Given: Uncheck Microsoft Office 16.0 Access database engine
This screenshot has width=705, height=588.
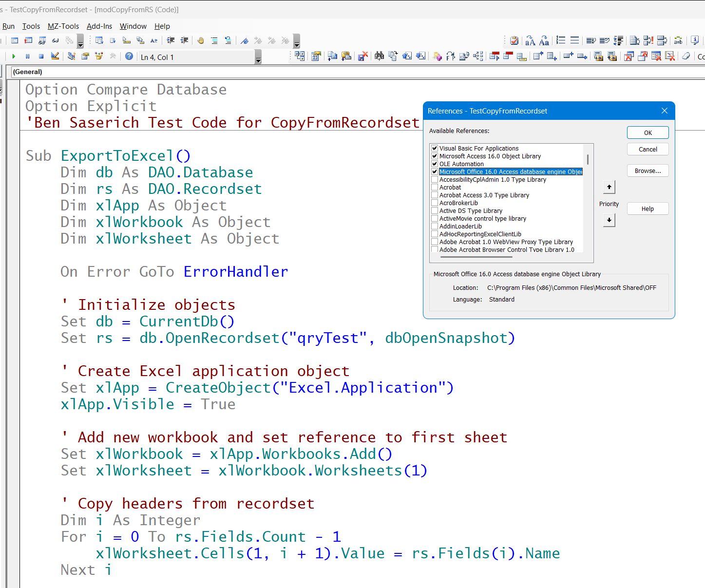Looking at the screenshot, I should [435, 171].
